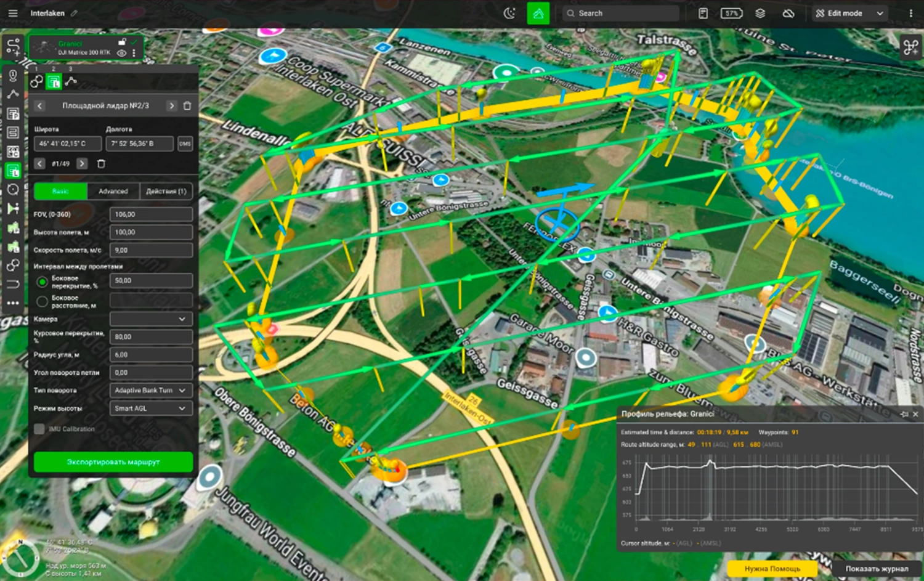Toggle the Granici route lock icon
Screen dimensions: 924x581
(x=122, y=42)
